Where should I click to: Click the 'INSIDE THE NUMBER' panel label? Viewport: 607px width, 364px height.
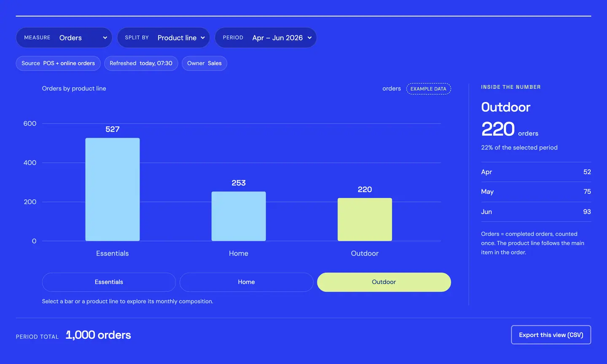(511, 87)
